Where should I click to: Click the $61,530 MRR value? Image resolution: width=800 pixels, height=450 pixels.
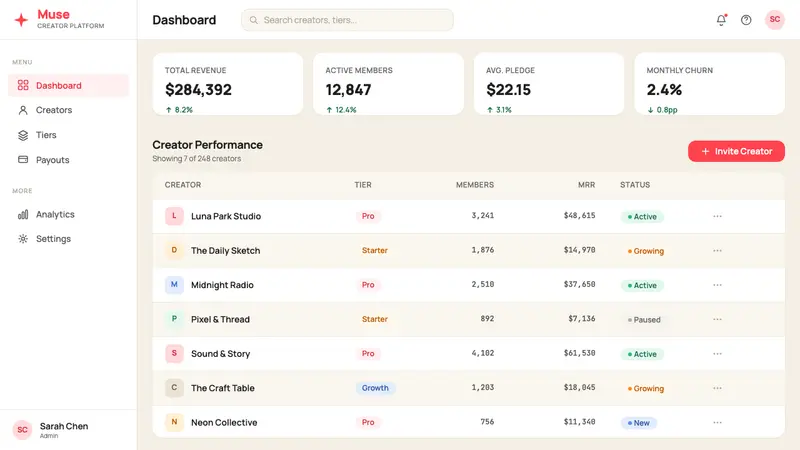[x=579, y=353]
